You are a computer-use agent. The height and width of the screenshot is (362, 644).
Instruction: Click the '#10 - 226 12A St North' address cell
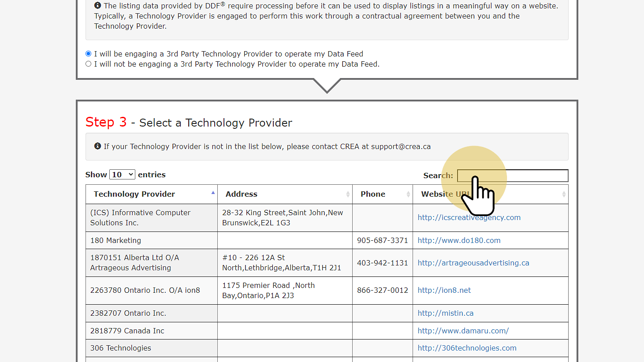285,263
